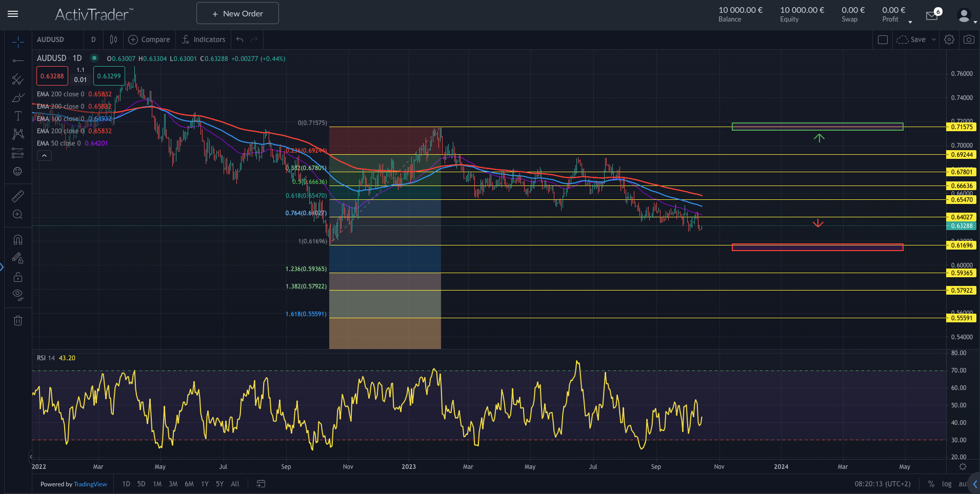Open the Indicators menu
The width and height of the screenshot is (980, 494).
203,39
